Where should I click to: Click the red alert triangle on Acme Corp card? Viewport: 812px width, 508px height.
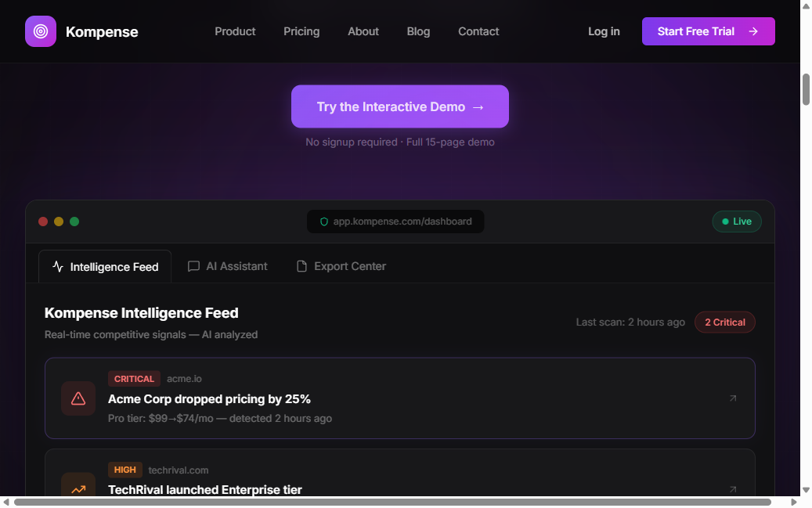pyautogui.click(x=78, y=398)
